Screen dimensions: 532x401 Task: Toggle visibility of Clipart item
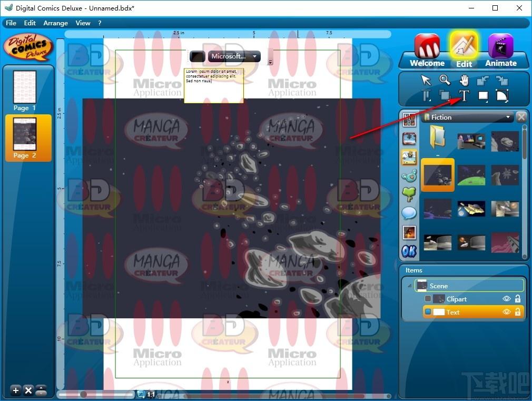(x=507, y=299)
